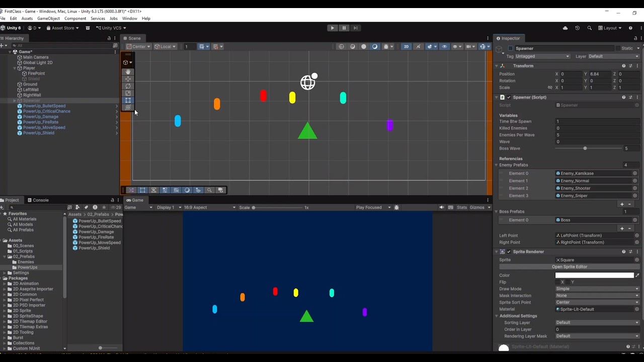Screen dimensions: 644x362
Task: Open the Draw Mode dropdown
Action: tap(597, 289)
